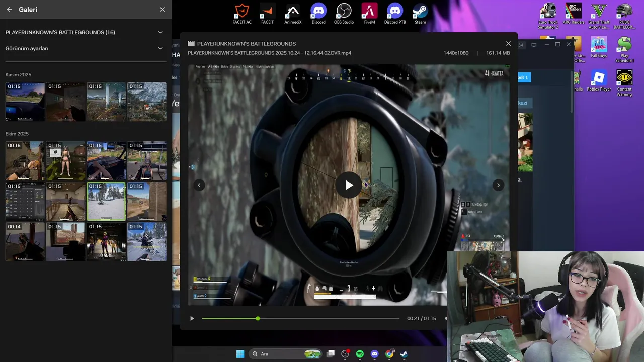Launch Grand Theft Auto V shortcut
Viewport: 644px width, 362px height.
click(599, 16)
